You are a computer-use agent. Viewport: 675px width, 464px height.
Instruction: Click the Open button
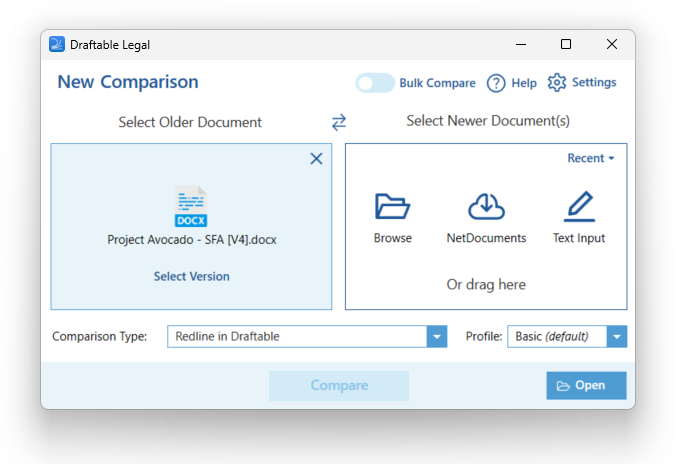point(586,386)
